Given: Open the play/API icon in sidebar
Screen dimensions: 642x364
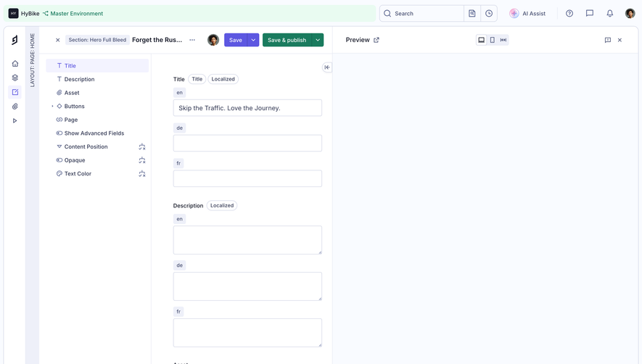Looking at the screenshot, I should (x=15, y=121).
